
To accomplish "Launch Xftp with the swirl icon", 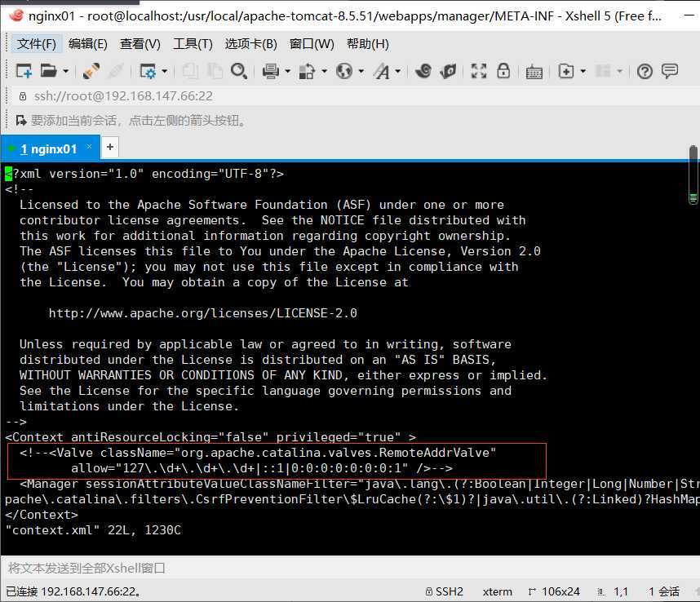I will coord(423,71).
